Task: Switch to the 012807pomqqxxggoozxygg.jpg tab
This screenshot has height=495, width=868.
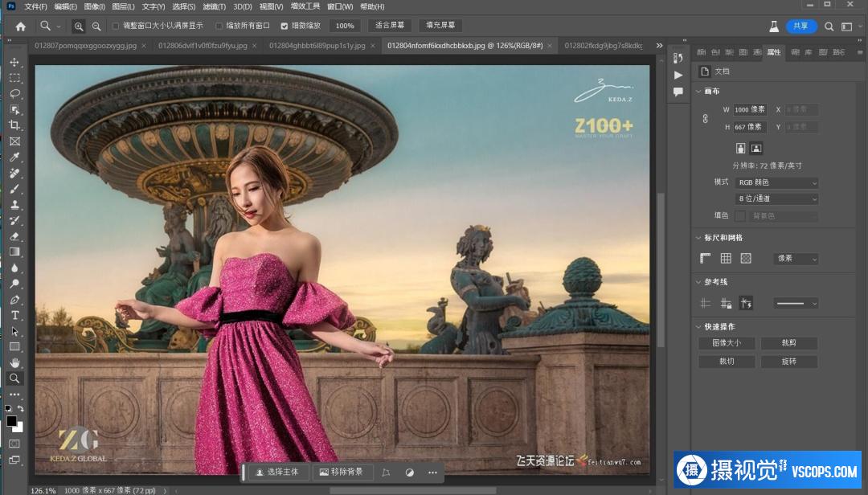Action: click(85, 46)
